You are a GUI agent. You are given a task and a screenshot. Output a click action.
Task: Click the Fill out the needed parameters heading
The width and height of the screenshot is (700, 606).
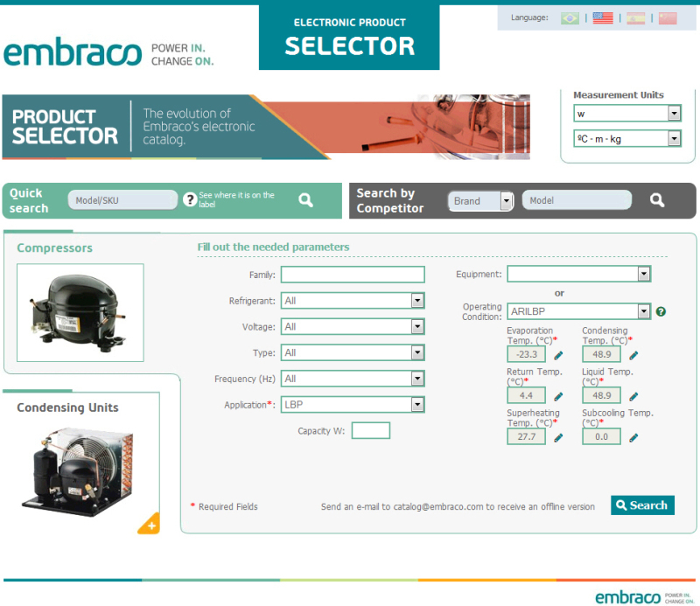click(x=273, y=247)
